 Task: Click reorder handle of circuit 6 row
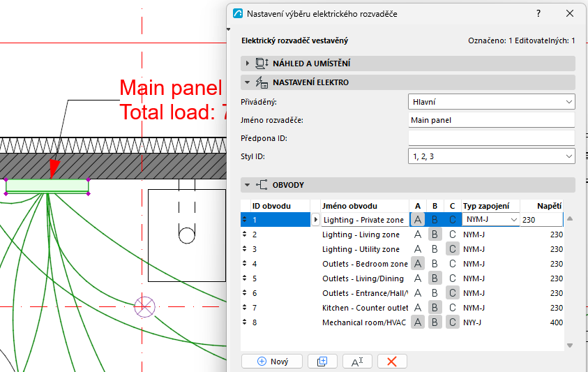pos(245,293)
